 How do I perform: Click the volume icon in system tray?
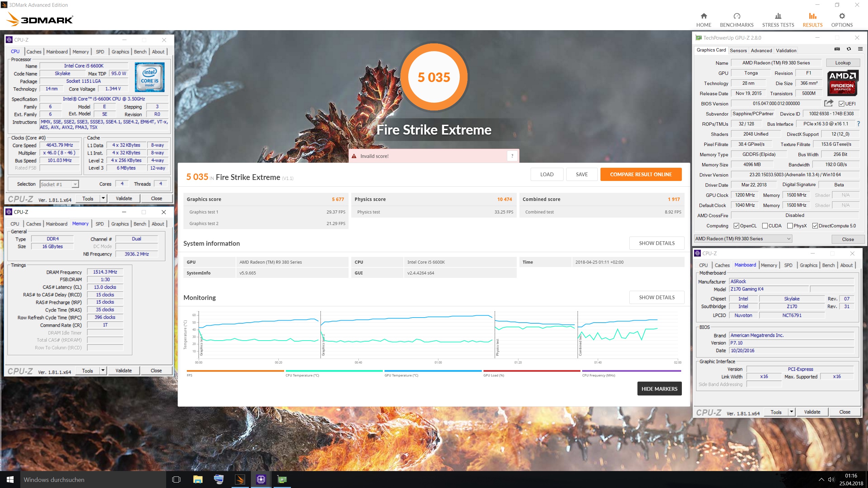pos(831,480)
